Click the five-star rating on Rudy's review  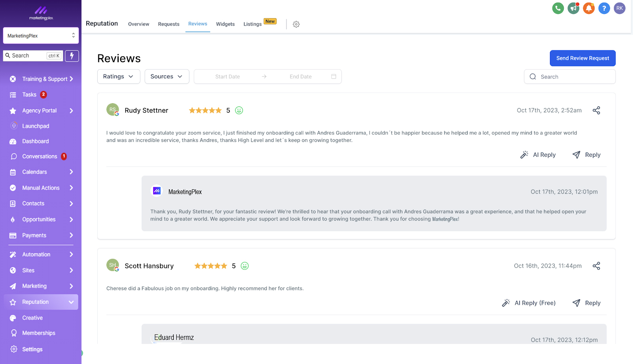[205, 111]
